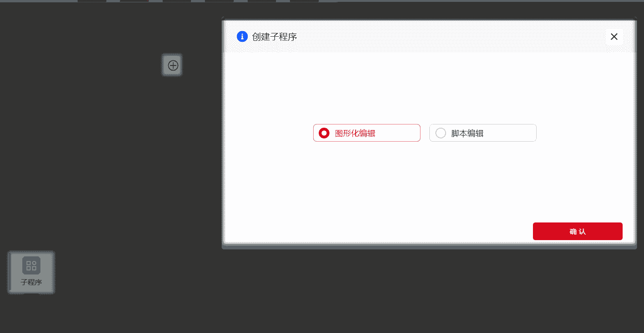Open the 子程序 grid icon tile
The width and height of the screenshot is (644, 333).
click(x=32, y=266)
